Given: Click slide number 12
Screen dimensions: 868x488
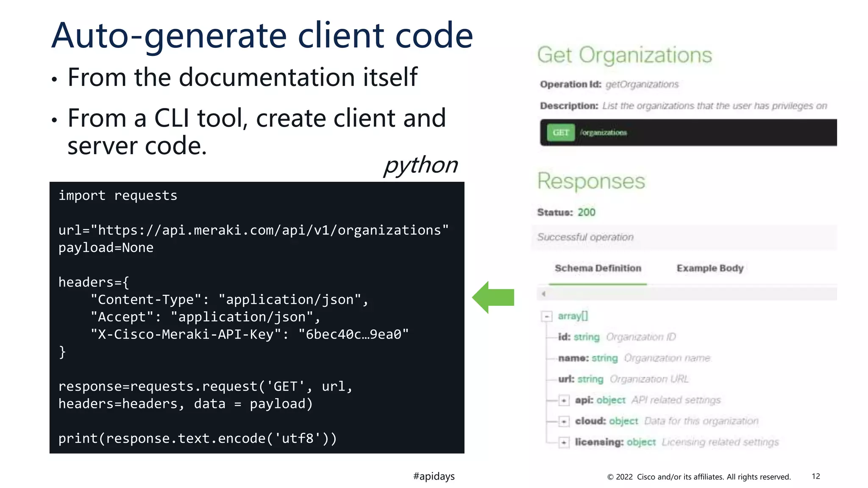Looking at the screenshot, I should tap(816, 477).
